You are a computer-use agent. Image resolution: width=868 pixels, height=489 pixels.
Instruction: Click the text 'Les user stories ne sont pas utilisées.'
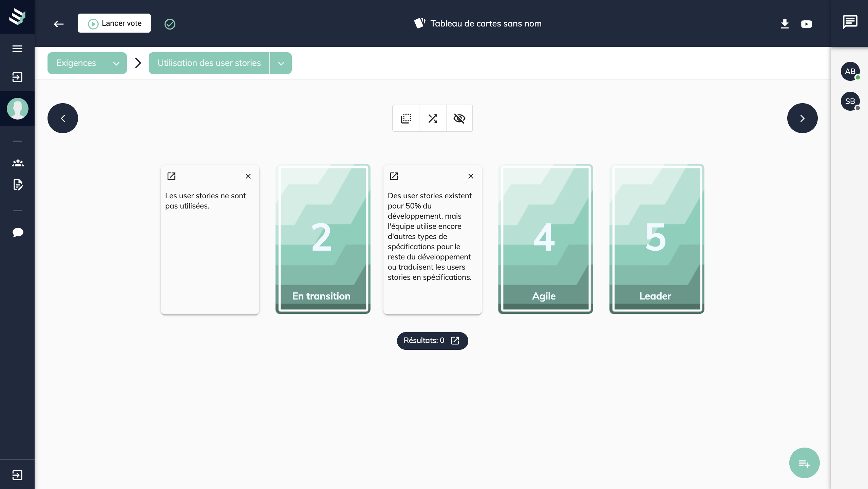(205, 201)
